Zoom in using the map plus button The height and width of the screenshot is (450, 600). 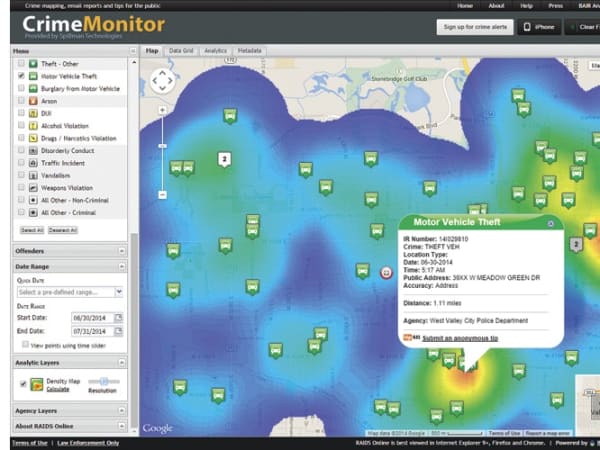[162, 109]
